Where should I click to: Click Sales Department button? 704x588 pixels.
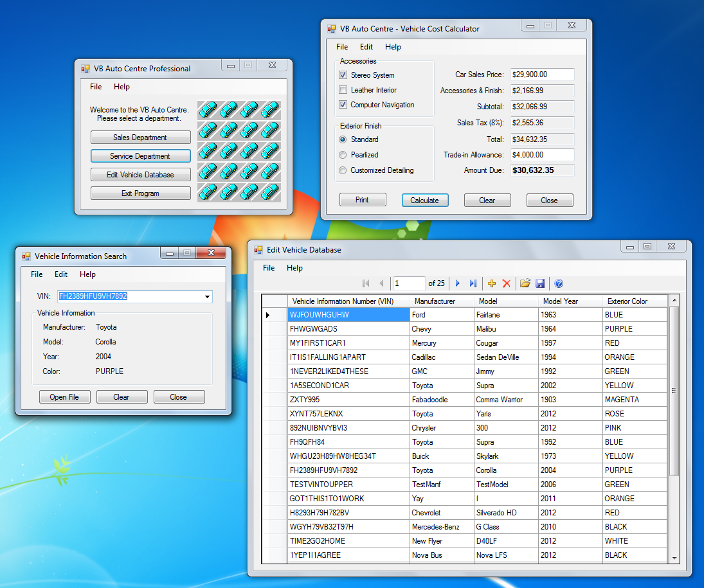[141, 138]
